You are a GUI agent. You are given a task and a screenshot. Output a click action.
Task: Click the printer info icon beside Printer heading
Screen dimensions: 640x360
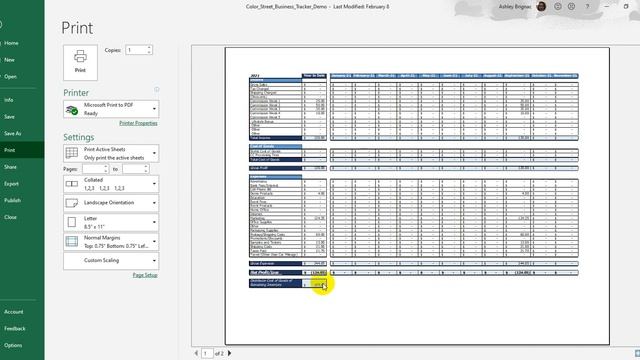click(x=157, y=89)
